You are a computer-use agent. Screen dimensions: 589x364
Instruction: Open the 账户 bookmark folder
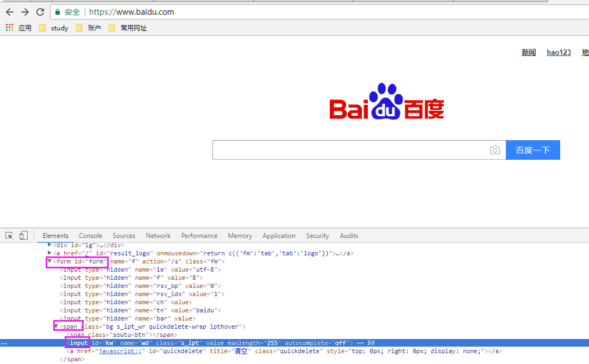(88, 28)
